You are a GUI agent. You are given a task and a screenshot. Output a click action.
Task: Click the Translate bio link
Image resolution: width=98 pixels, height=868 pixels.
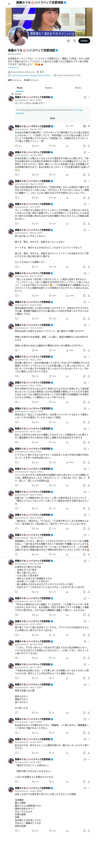coord(14,67)
